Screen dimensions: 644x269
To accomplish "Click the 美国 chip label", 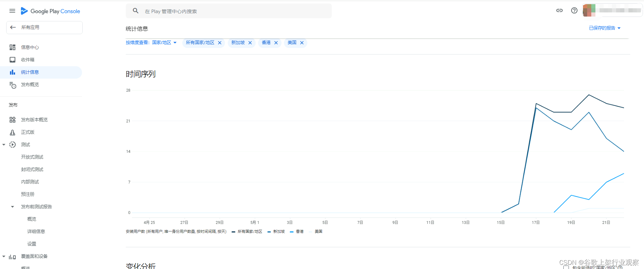I will [292, 42].
